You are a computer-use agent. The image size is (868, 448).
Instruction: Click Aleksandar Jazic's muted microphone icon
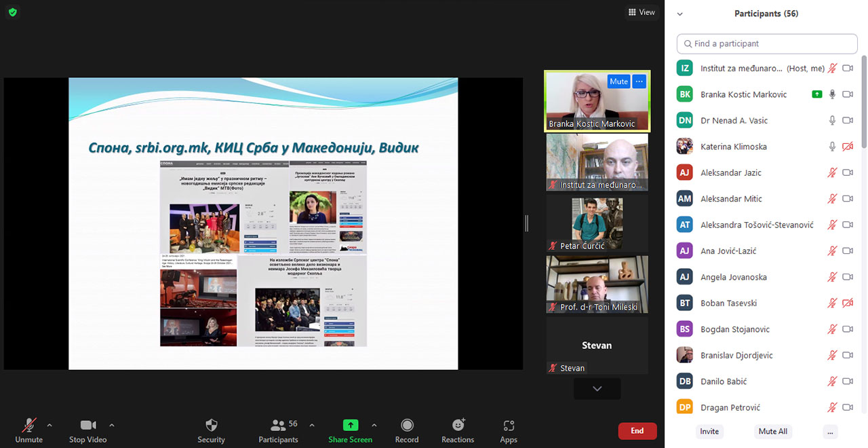tap(832, 172)
